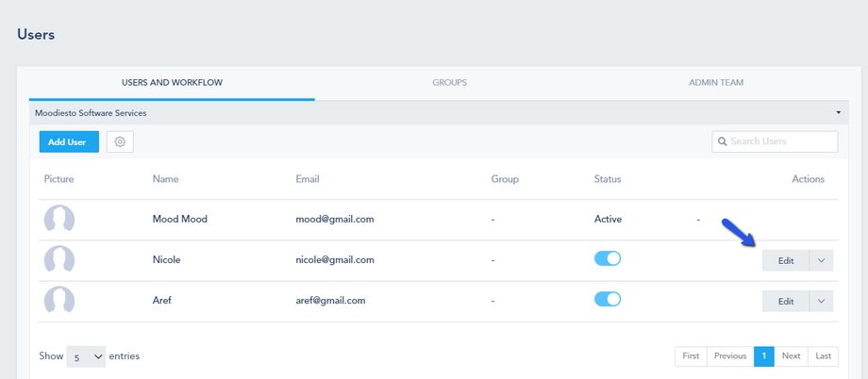The height and width of the screenshot is (379, 868).
Task: Toggle Aref's status switch
Action: [608, 299]
